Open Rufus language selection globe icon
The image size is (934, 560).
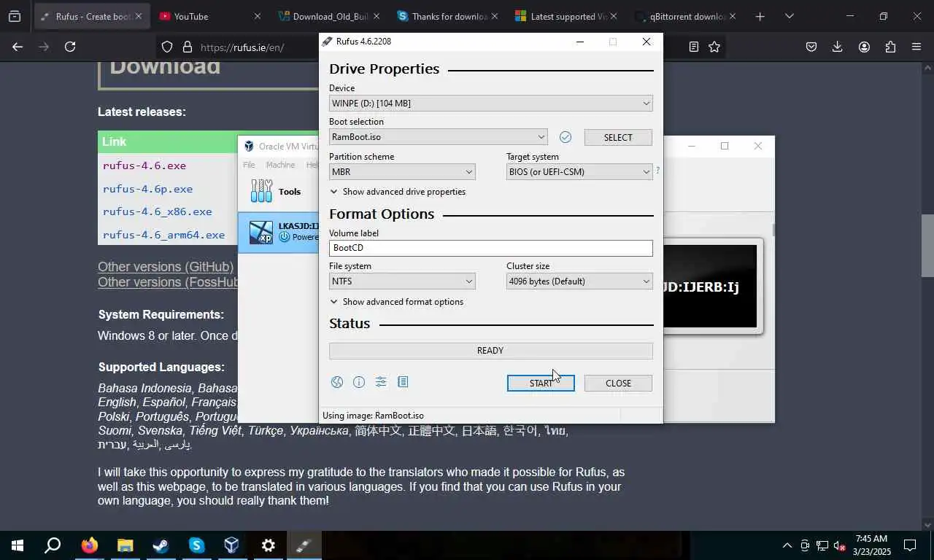(x=336, y=382)
